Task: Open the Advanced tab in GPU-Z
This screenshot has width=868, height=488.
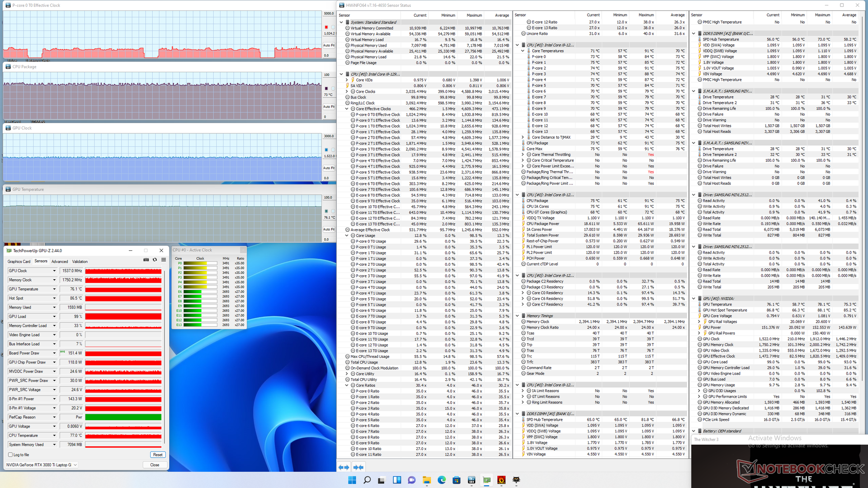Action: [60, 262]
